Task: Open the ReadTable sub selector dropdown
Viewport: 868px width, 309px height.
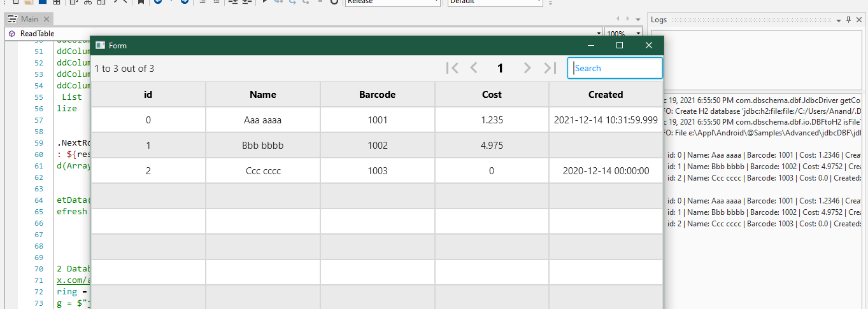Action: pyautogui.click(x=599, y=33)
